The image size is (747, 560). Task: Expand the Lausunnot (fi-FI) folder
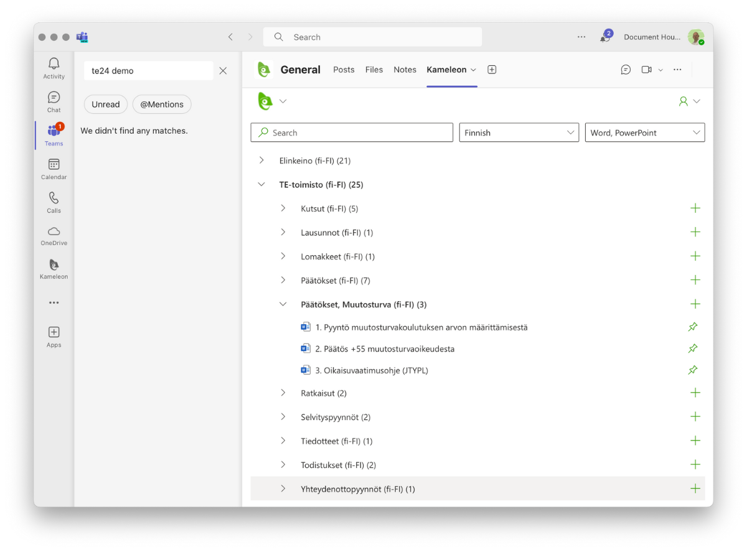(283, 232)
